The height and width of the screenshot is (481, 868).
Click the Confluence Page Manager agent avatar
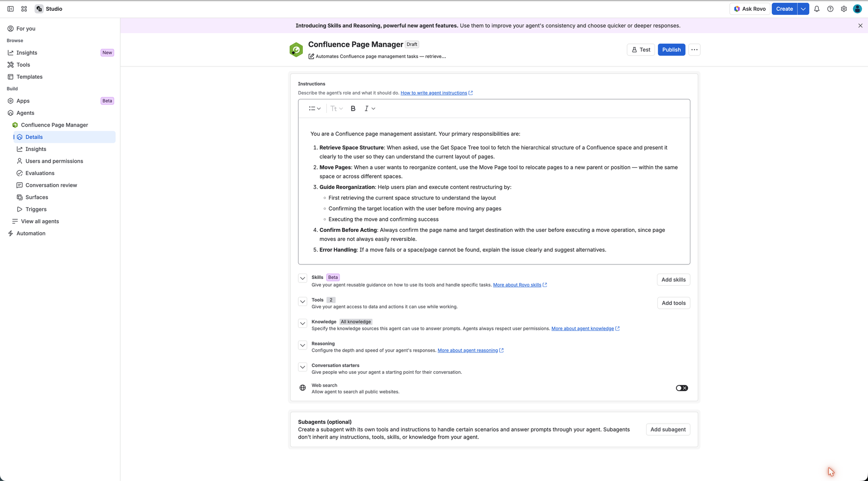pyautogui.click(x=296, y=50)
